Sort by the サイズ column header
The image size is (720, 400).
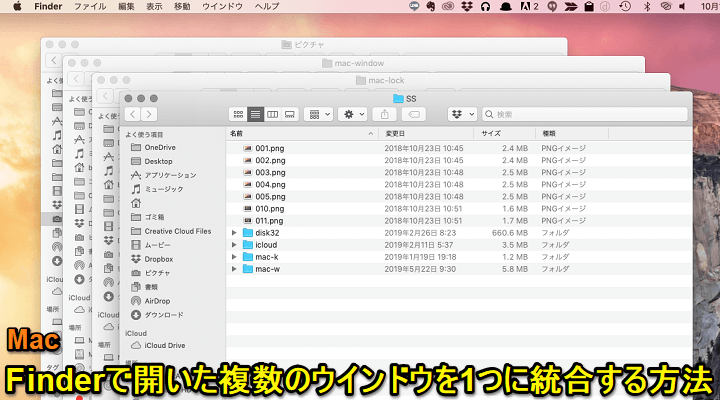(x=504, y=133)
